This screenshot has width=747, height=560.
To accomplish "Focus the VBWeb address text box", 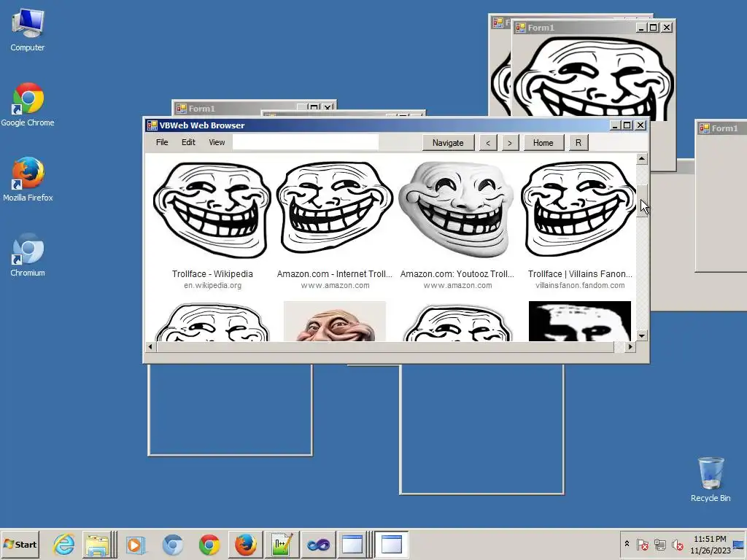I will click(306, 142).
